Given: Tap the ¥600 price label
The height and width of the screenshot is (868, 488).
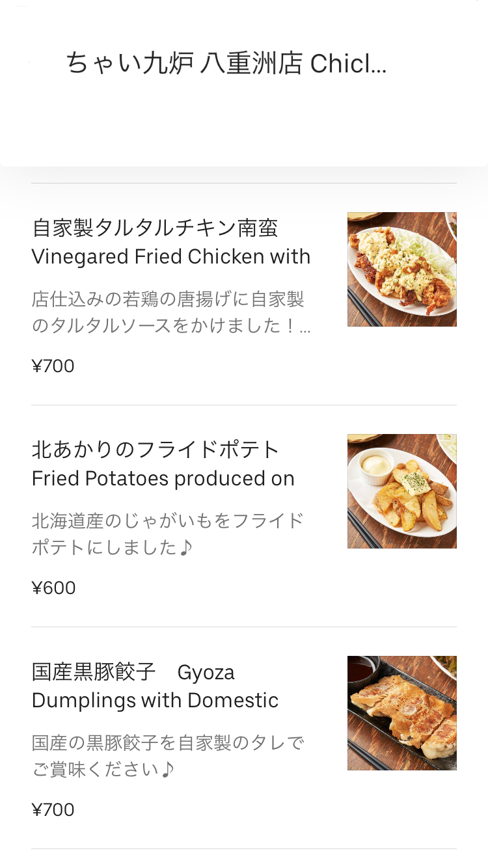Looking at the screenshot, I should click(x=53, y=588).
